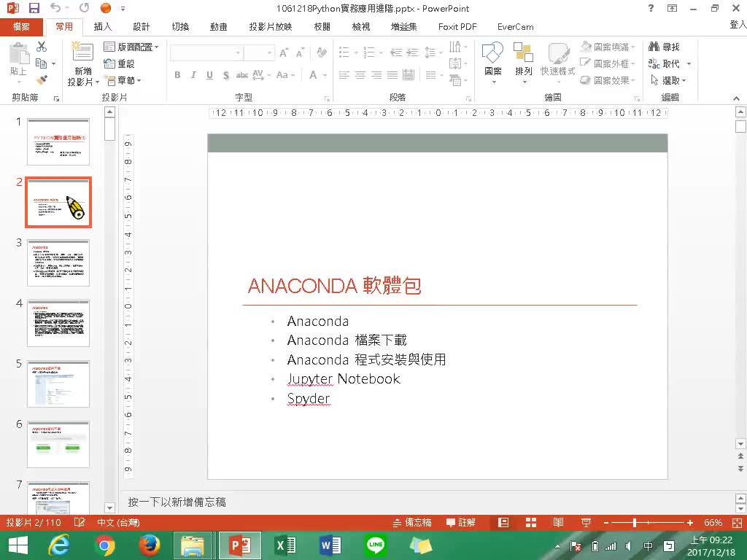Start the slideshow from status bar
747x560 pixels.
586,522
